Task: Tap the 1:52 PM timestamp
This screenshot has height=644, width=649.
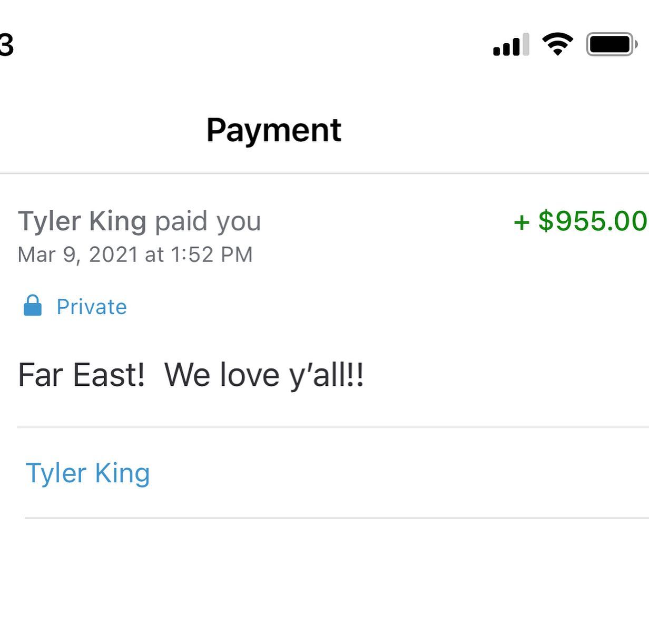Action: pyautogui.click(x=212, y=255)
